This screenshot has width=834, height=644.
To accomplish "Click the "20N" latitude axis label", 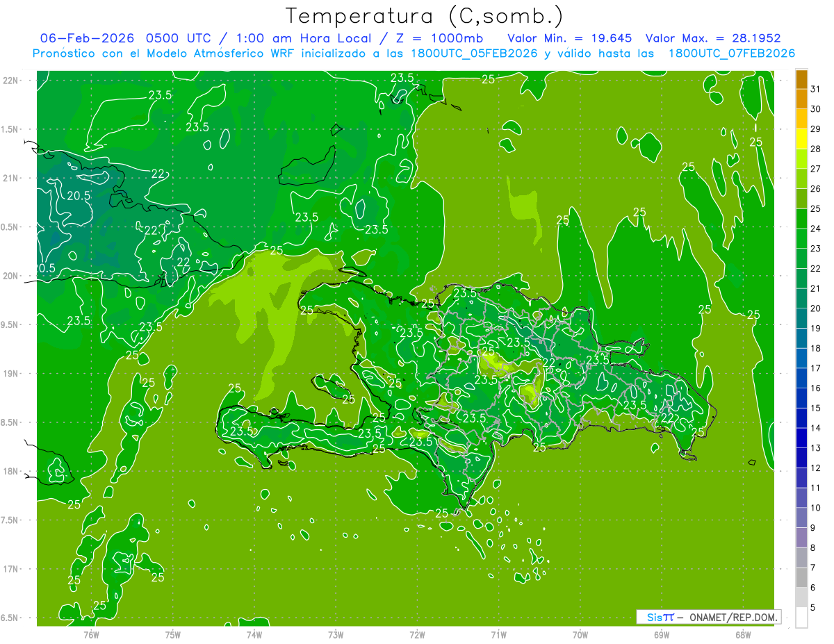I will 11,276.
